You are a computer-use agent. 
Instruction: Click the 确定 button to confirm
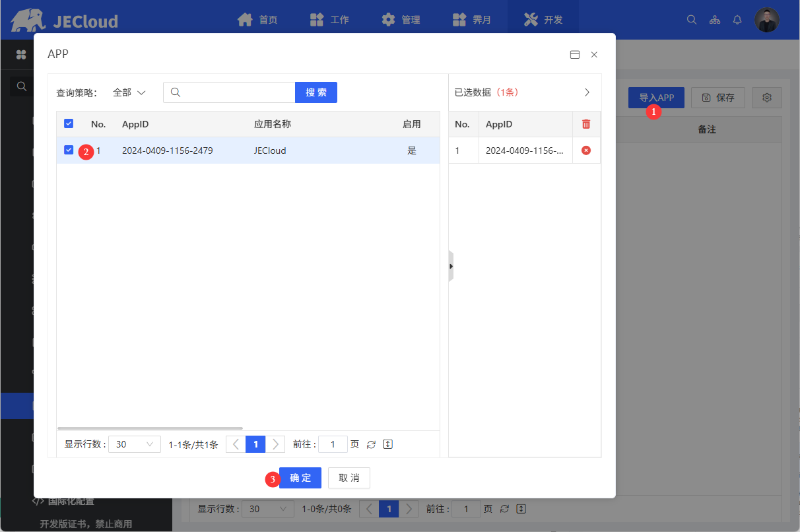tap(300, 478)
